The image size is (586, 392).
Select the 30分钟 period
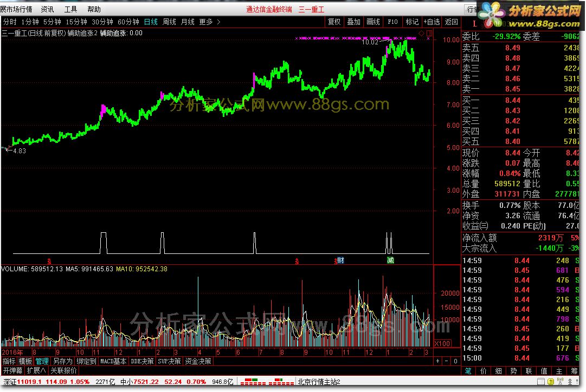(x=102, y=22)
